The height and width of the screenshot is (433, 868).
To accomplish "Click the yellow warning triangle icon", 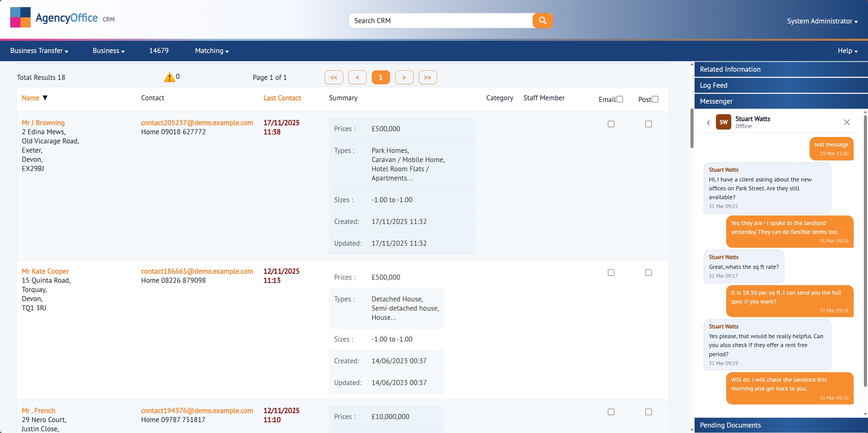I will (169, 77).
